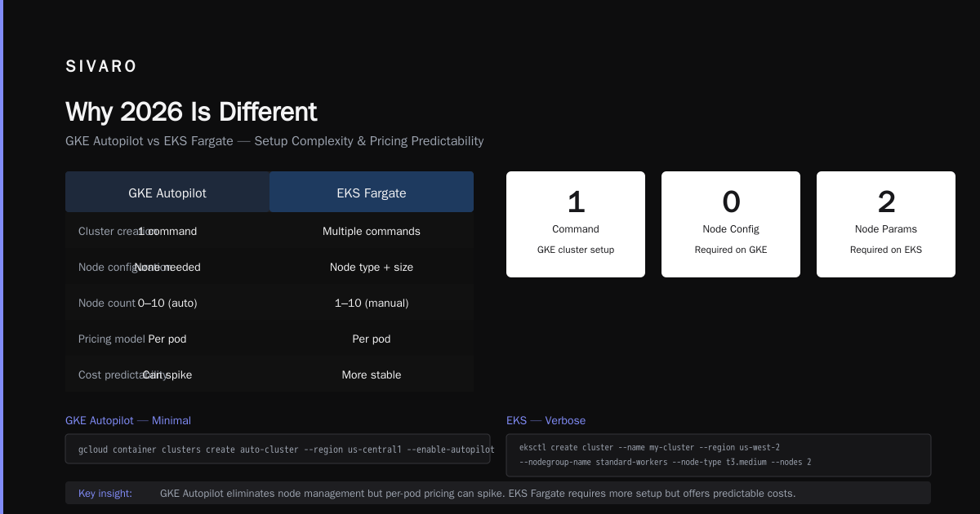This screenshot has height=514, width=980.
Task: Click the gcloud container clusters create command
Action: click(x=287, y=450)
